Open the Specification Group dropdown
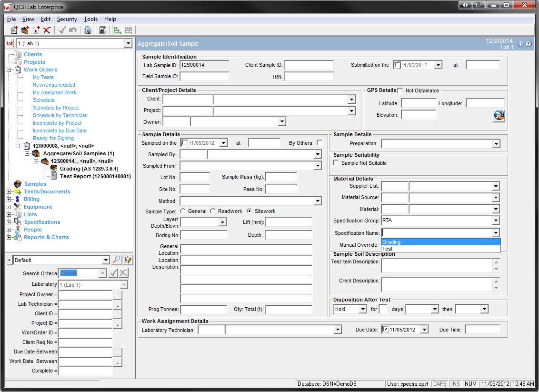 tap(496, 221)
